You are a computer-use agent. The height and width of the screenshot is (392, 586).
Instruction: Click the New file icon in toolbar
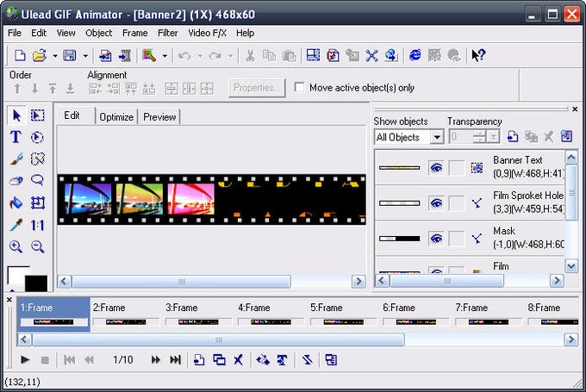click(20, 56)
